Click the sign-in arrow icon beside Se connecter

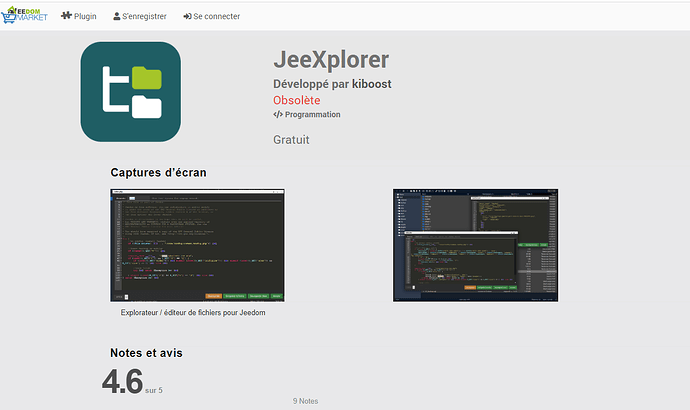pyautogui.click(x=187, y=16)
